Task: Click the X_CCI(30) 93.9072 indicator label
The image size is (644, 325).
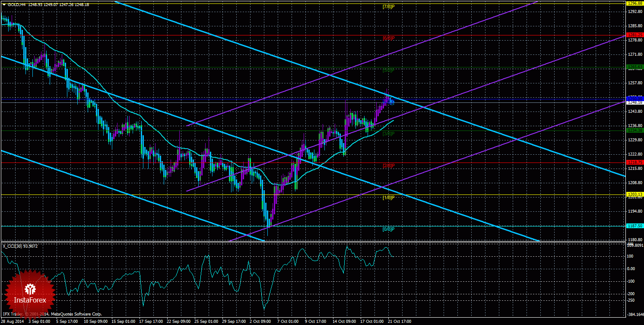Action: (20, 246)
